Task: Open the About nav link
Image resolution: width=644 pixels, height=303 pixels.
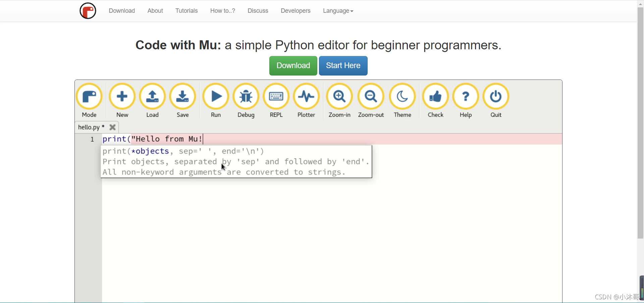Action: (x=155, y=11)
